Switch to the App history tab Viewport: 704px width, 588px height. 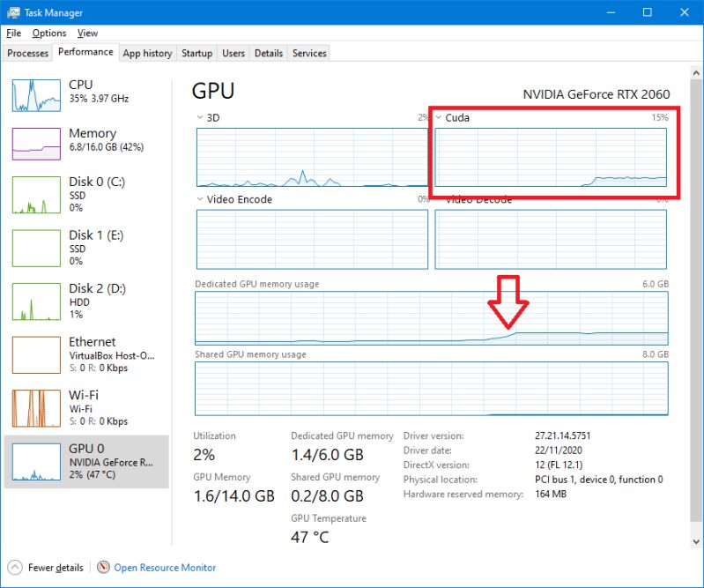pos(148,53)
